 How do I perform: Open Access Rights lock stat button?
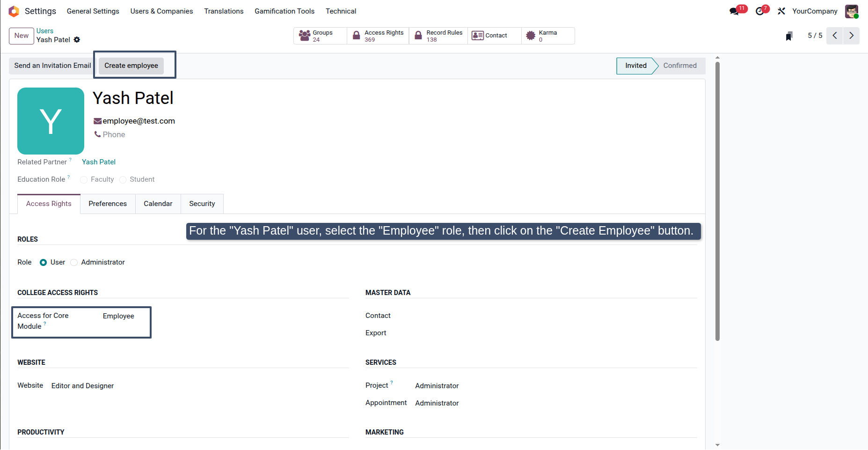(x=378, y=36)
